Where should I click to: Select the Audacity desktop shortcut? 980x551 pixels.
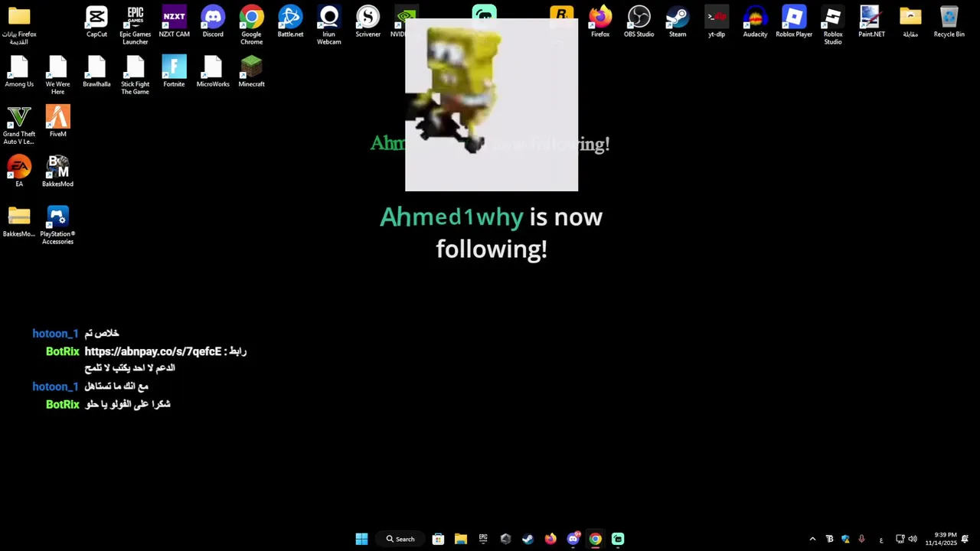pyautogui.click(x=755, y=22)
